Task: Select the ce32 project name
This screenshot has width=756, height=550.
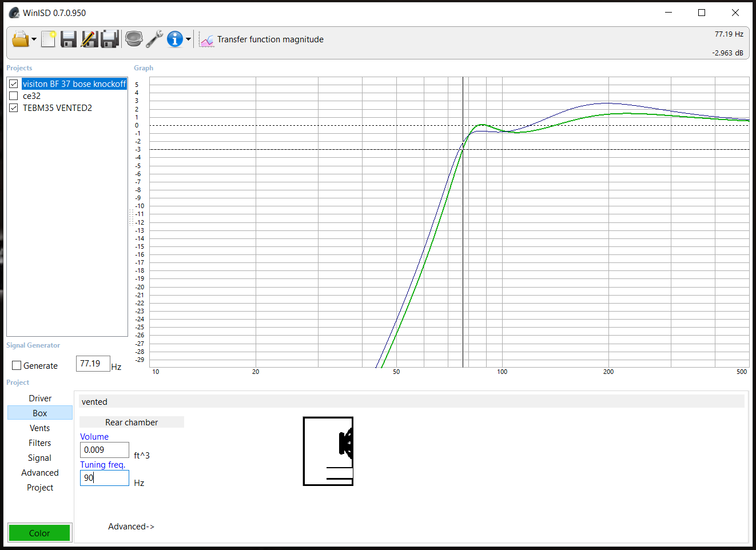Action: point(31,96)
